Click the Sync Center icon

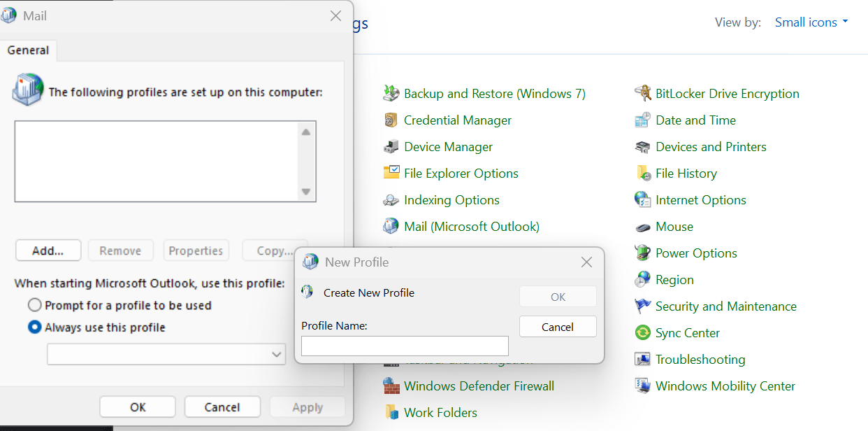click(642, 333)
